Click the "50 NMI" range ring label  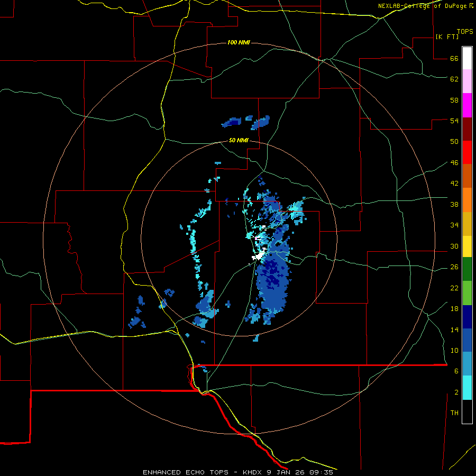[x=239, y=140]
